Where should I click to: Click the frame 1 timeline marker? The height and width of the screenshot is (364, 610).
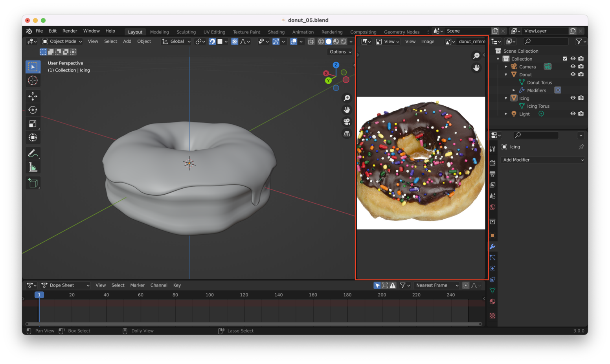click(x=39, y=295)
